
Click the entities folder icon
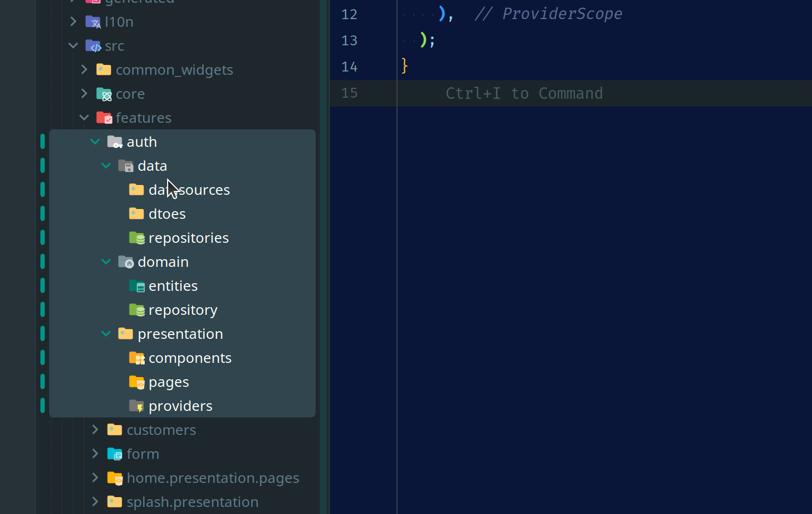tap(137, 285)
